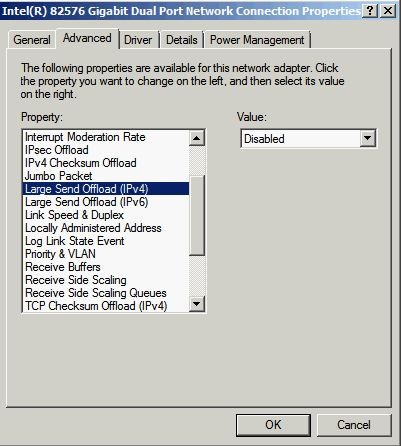Select the Advanced tab
This screenshot has width=401, height=446.
[87, 38]
